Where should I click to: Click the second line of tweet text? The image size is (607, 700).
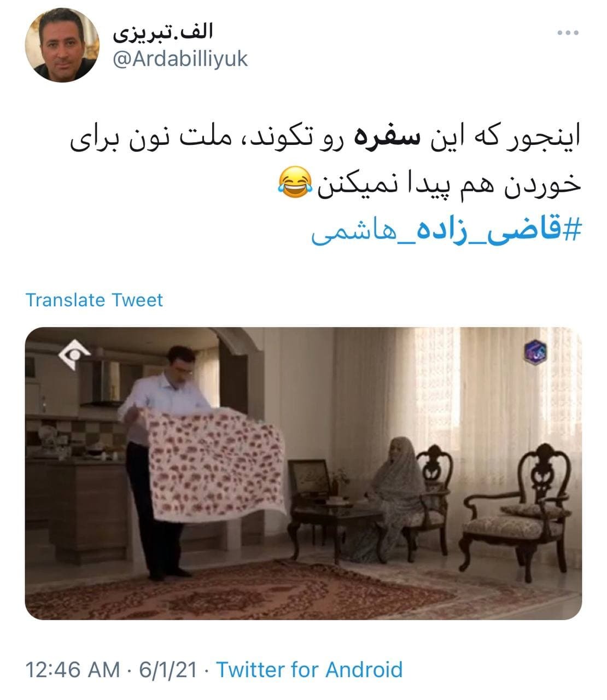429,184
